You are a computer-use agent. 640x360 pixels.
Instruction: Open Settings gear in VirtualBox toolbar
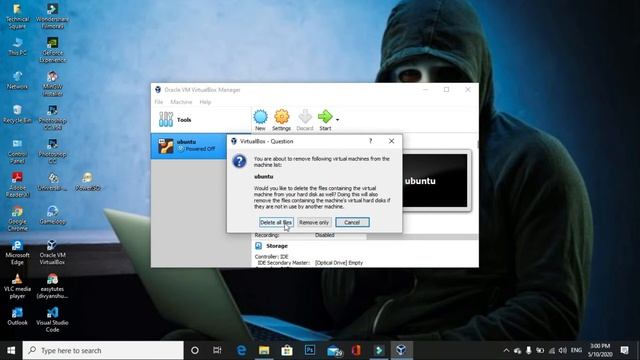[282, 120]
